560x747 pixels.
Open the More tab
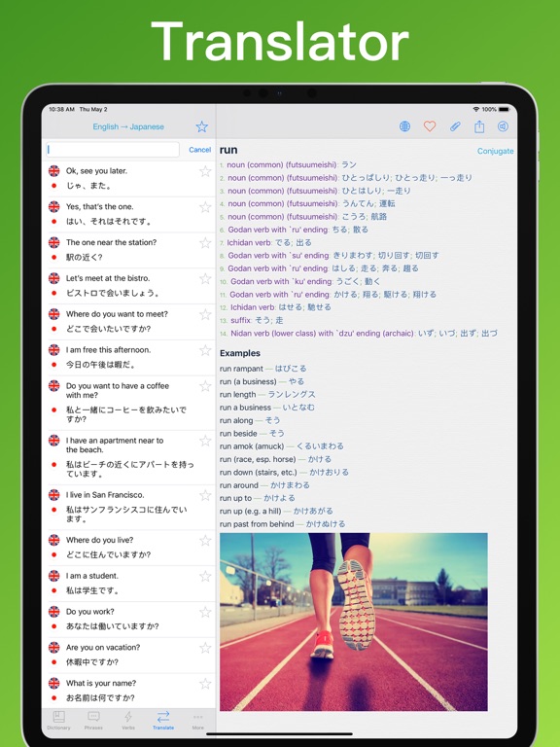coord(198,721)
